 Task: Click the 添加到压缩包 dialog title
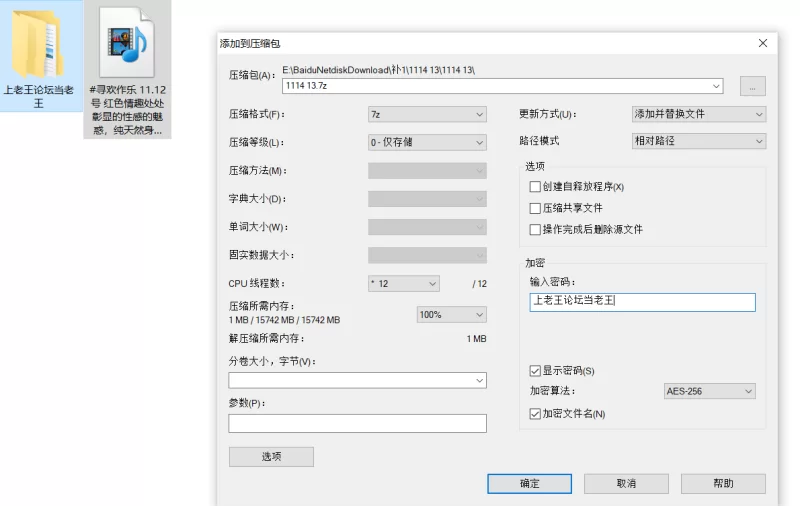coord(250,44)
